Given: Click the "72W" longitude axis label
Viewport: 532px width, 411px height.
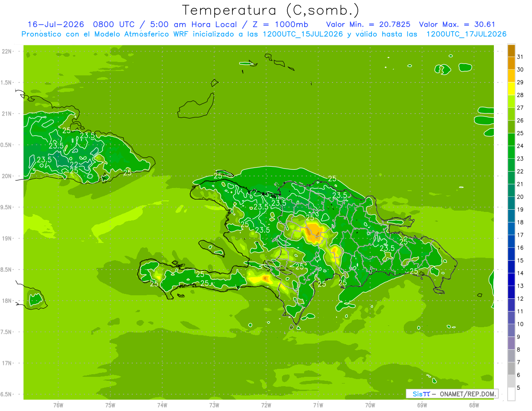Looking at the screenshot, I should (266, 405).
